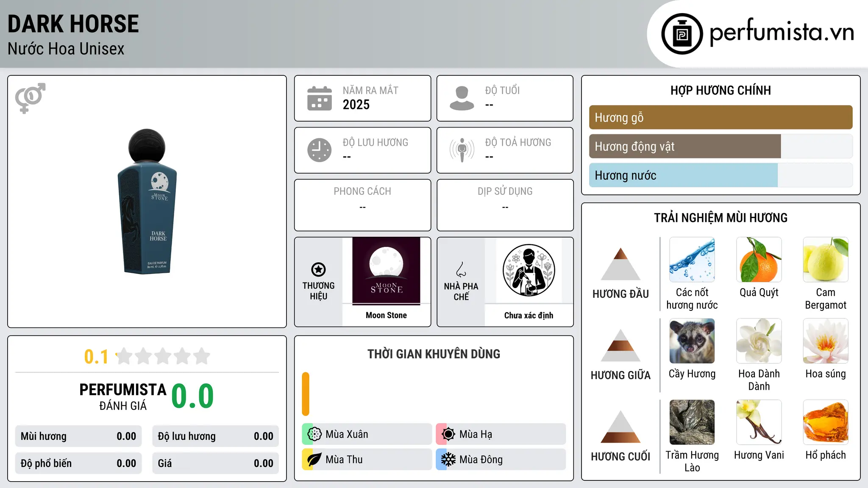
Task: Select the Hoa Dành Dành note image
Action: [x=759, y=341]
